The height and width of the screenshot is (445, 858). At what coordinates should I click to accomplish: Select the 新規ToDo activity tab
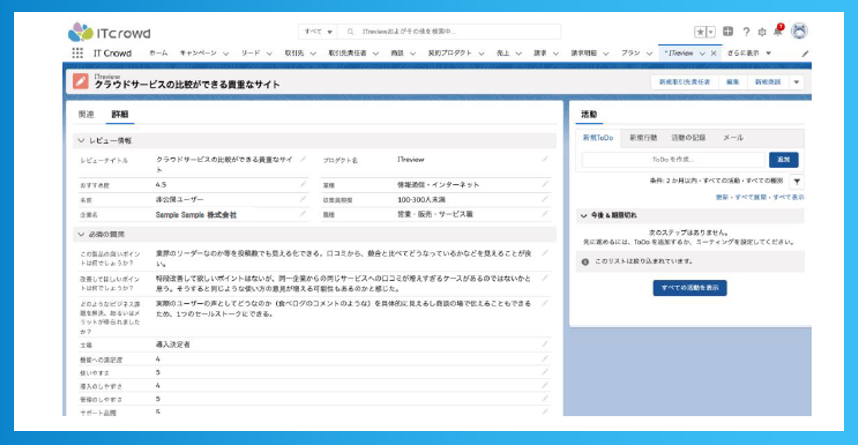[x=598, y=137]
